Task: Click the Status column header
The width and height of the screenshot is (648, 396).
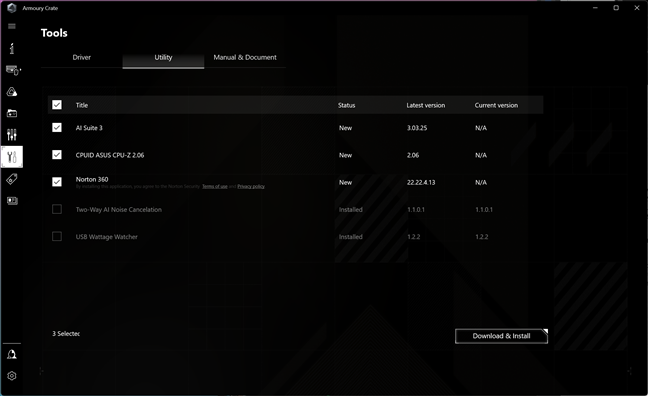Action: pos(346,105)
